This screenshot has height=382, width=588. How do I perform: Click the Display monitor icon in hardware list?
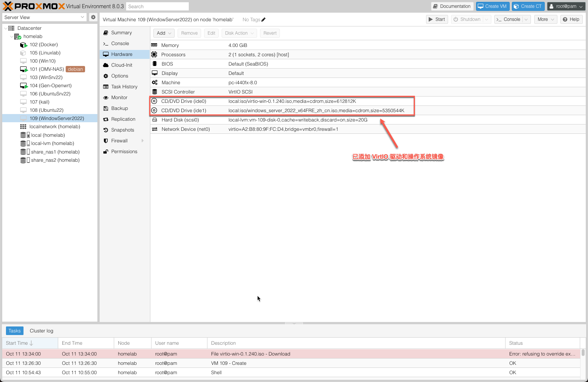click(x=154, y=73)
